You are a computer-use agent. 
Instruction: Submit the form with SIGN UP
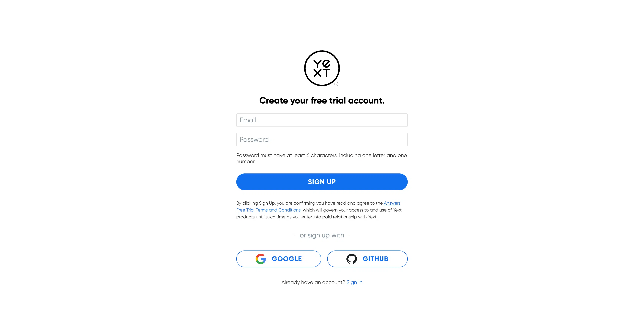[x=322, y=182]
